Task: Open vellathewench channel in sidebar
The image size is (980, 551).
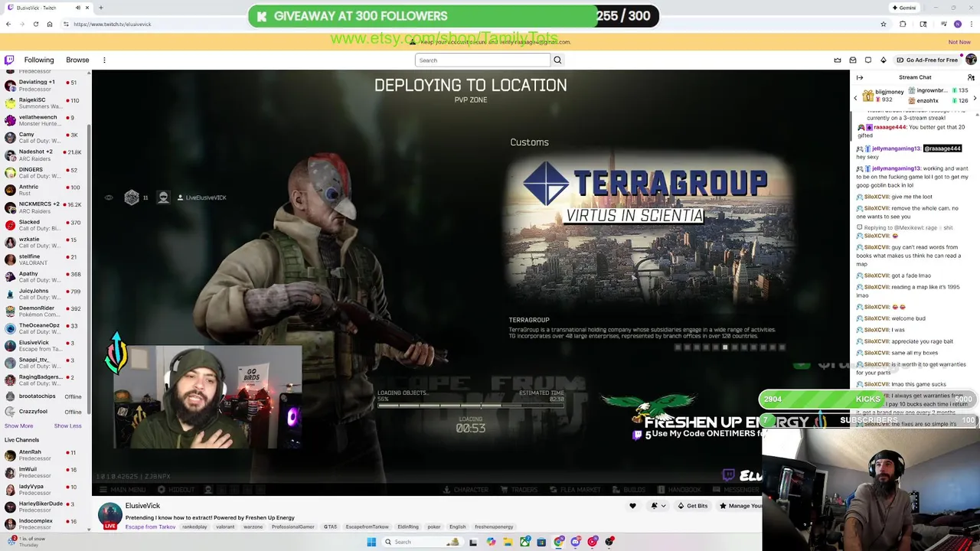Action: point(44,120)
